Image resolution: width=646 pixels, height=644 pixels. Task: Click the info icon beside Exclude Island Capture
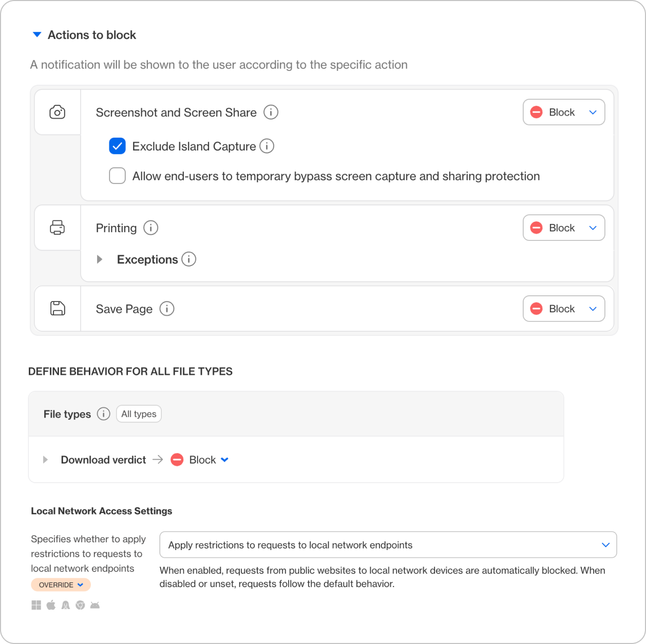click(267, 146)
